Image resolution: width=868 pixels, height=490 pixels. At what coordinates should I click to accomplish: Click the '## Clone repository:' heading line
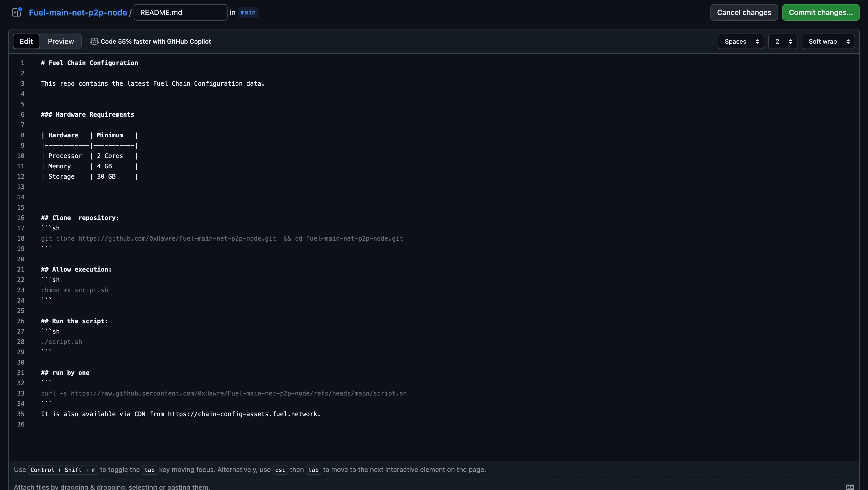[80, 218]
